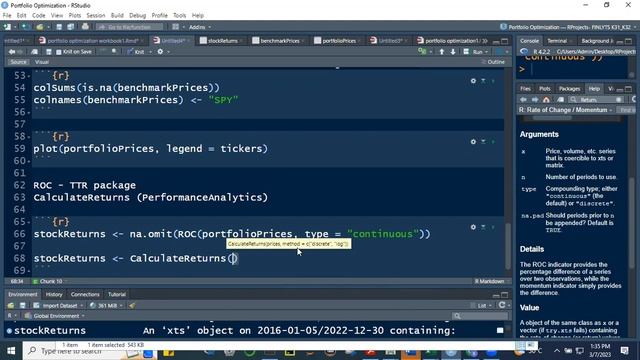The width and height of the screenshot is (640, 360).
Task: Open Rate of Change / Momentum topic dropdown
Action: tap(566, 110)
